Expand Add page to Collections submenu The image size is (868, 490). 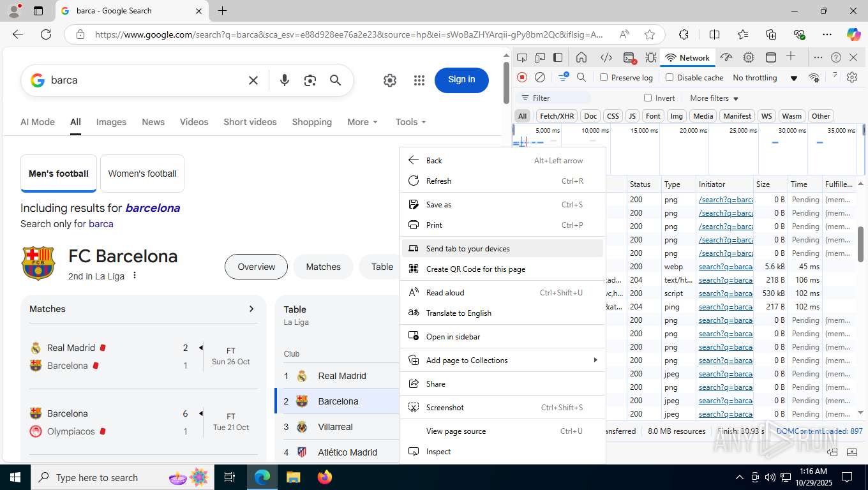pyautogui.click(x=502, y=360)
